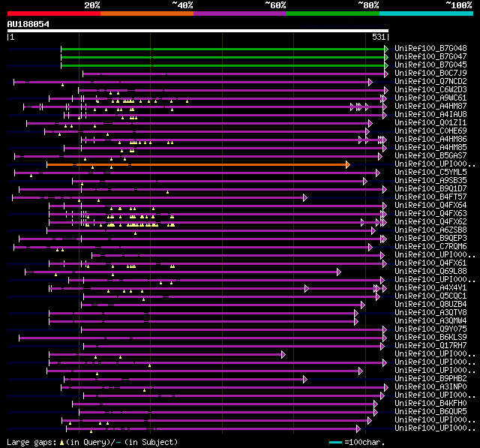Open hit label UniRef100_Q4FX63
The width and height of the screenshot is (480, 448).
[x=430, y=214]
